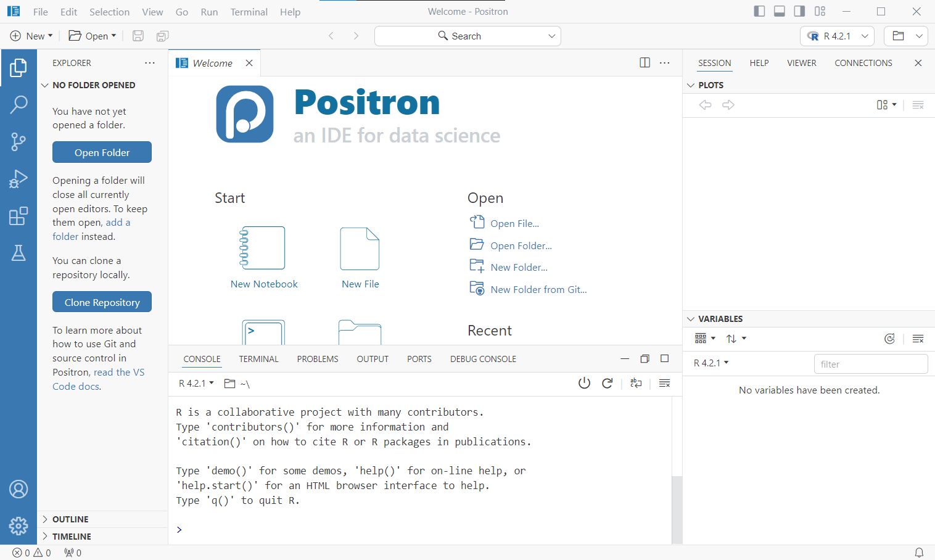Collapse the PLOTS section
935x560 pixels.
click(809, 85)
